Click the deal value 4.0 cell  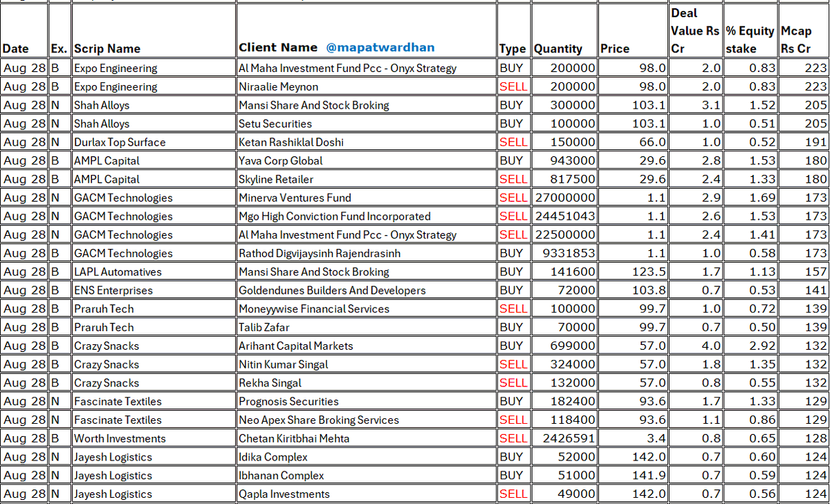click(696, 346)
